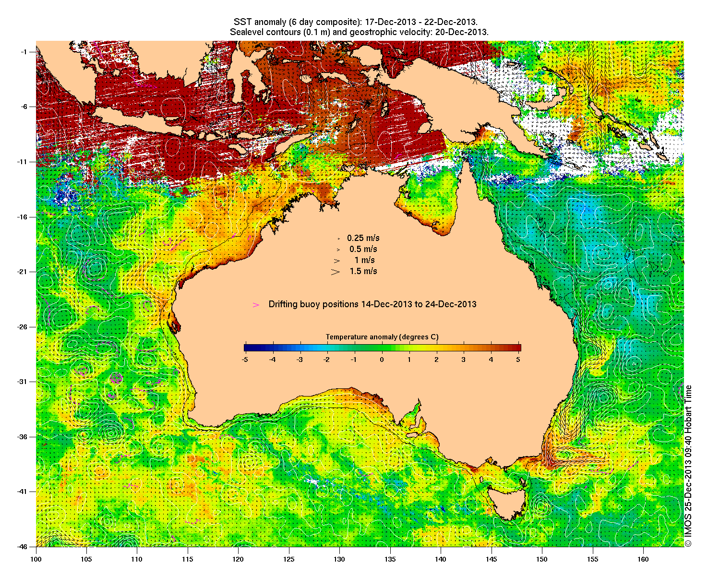Click the green center of colorbar
Screen dimensions: 720x588
click(x=382, y=348)
